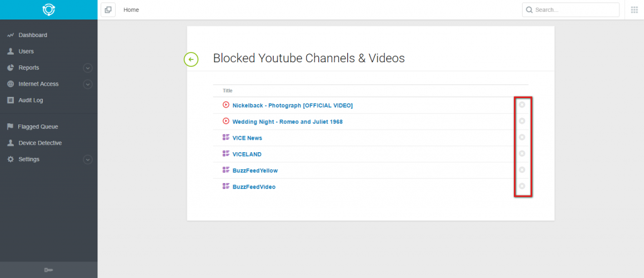Focus the Search input field
644x278 pixels.
(570, 10)
